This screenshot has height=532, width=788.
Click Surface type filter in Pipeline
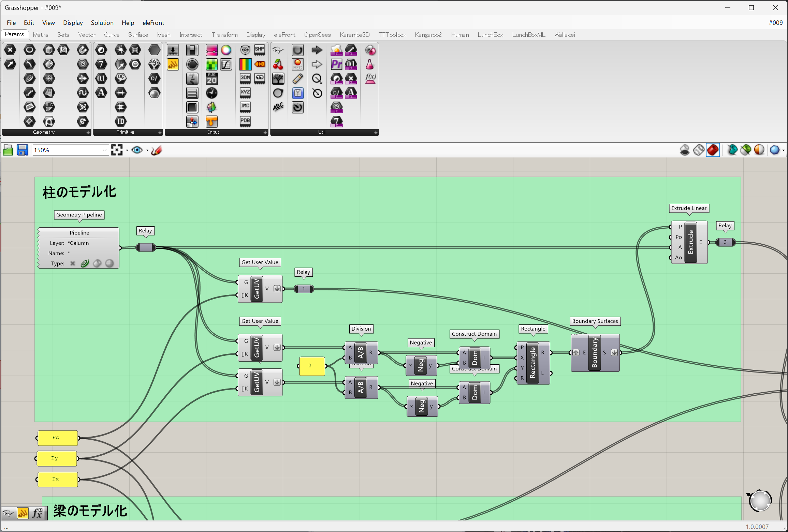pyautogui.click(x=97, y=263)
